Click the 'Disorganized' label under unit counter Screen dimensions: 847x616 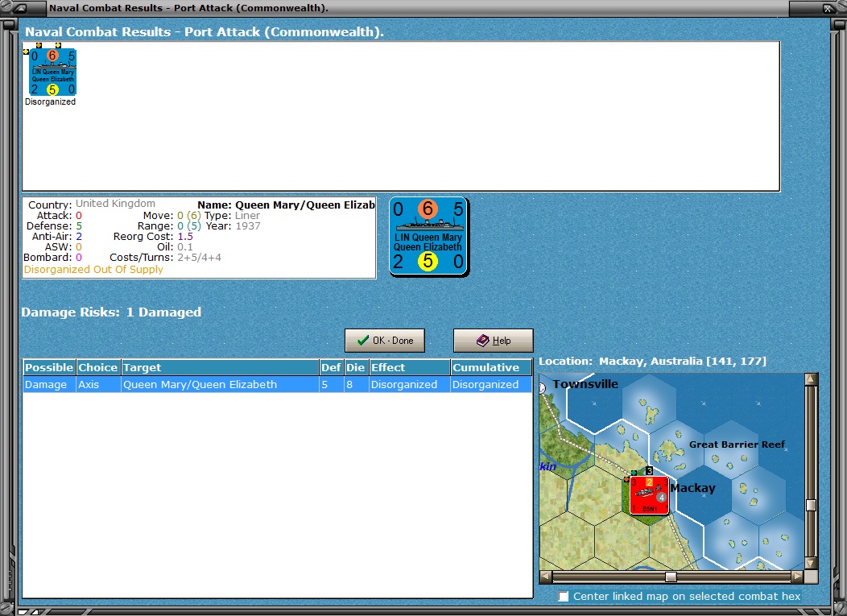[50, 101]
